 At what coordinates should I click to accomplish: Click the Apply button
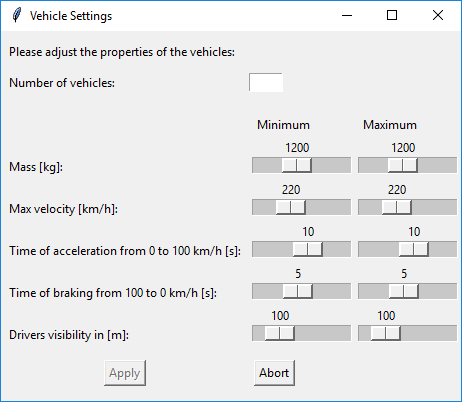click(x=125, y=373)
